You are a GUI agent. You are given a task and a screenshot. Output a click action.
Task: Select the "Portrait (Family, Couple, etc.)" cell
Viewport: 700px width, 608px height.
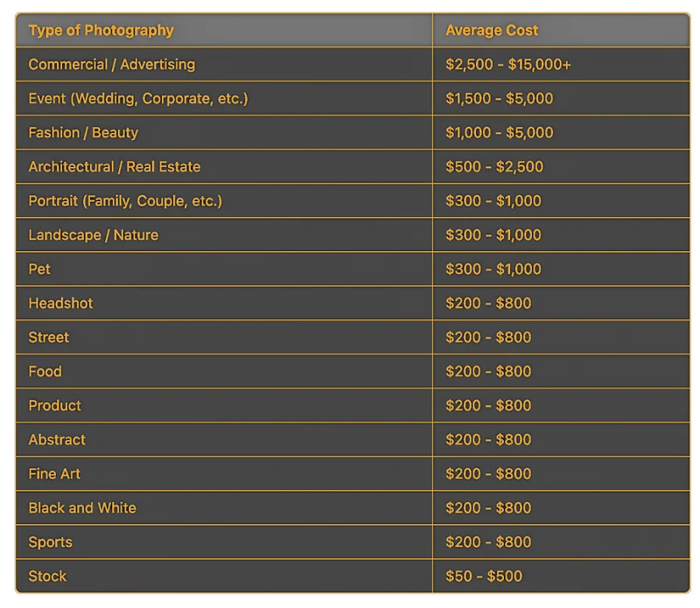125,201
